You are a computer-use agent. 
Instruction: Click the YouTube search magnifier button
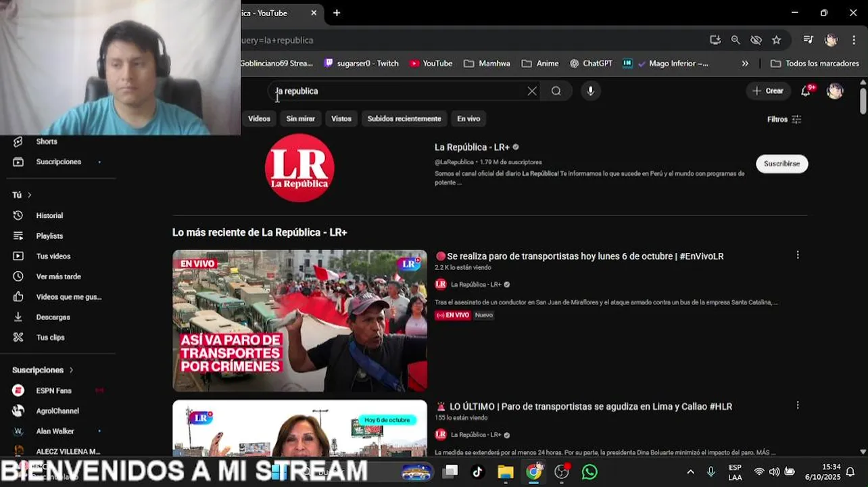tap(556, 91)
